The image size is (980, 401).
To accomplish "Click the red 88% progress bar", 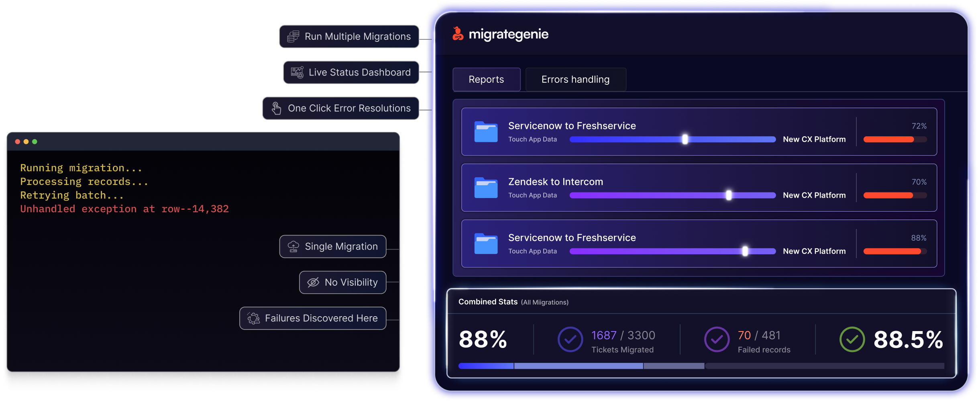I will [895, 251].
